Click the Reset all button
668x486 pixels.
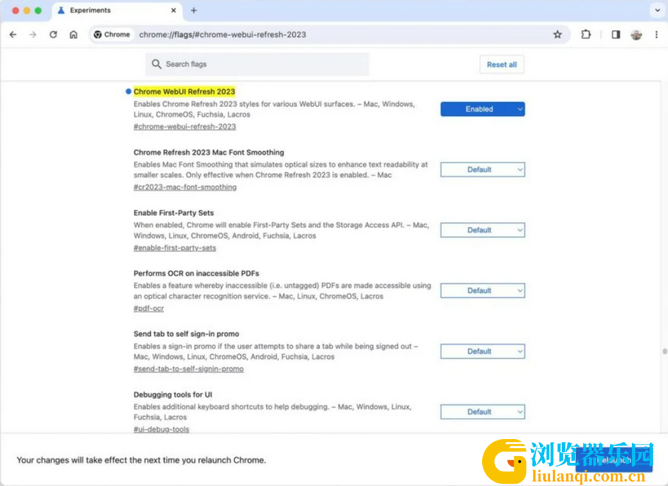tap(501, 65)
